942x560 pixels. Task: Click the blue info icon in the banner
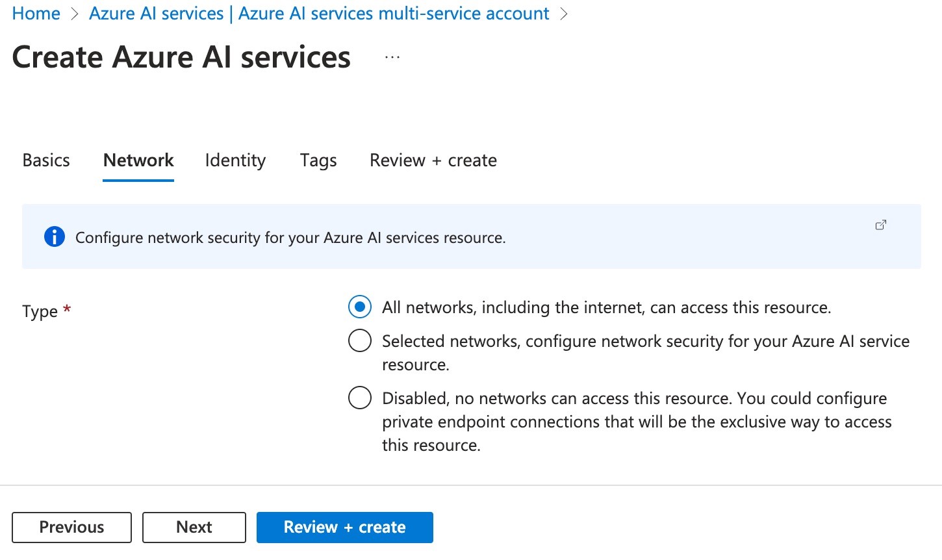click(x=55, y=236)
